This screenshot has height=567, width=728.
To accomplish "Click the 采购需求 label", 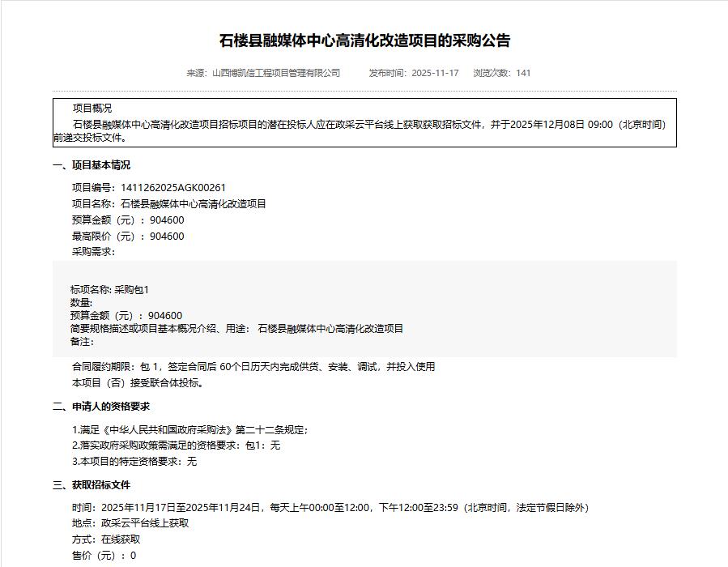I will pos(93,252).
